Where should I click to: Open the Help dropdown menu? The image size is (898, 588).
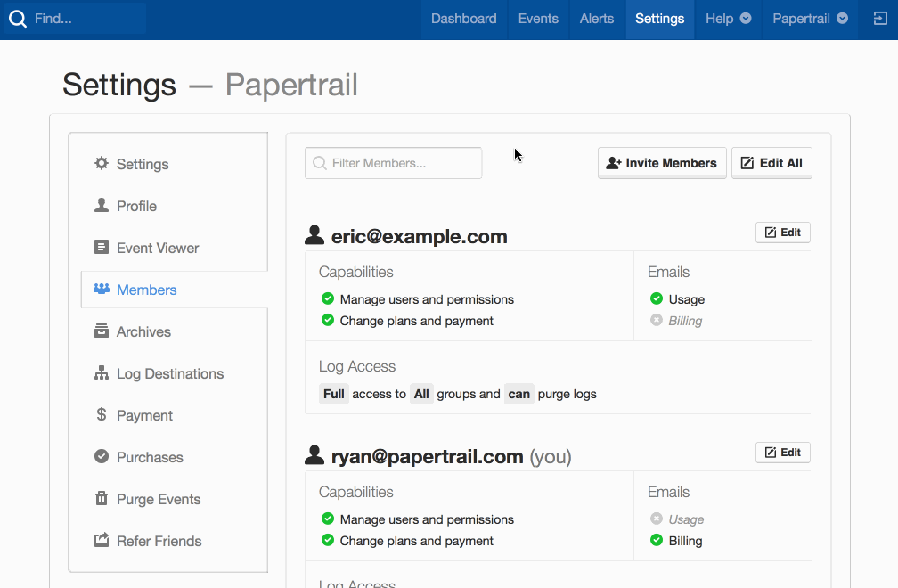tap(728, 19)
